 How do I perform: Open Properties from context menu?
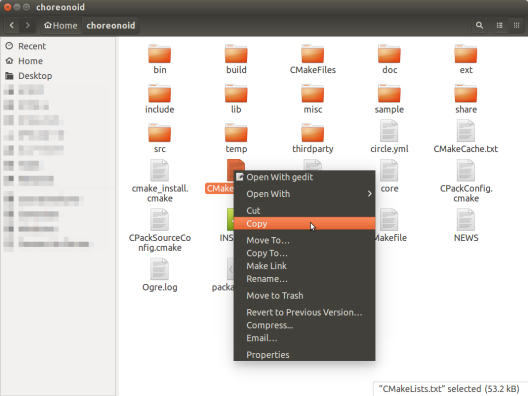point(304,355)
